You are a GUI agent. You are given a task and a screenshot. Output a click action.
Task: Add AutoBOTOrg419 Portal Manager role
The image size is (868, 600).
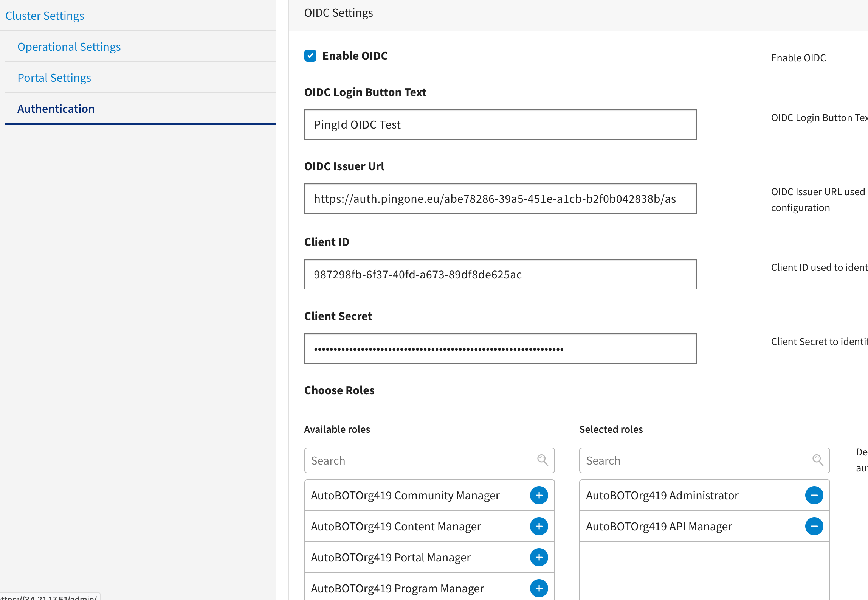pos(539,557)
